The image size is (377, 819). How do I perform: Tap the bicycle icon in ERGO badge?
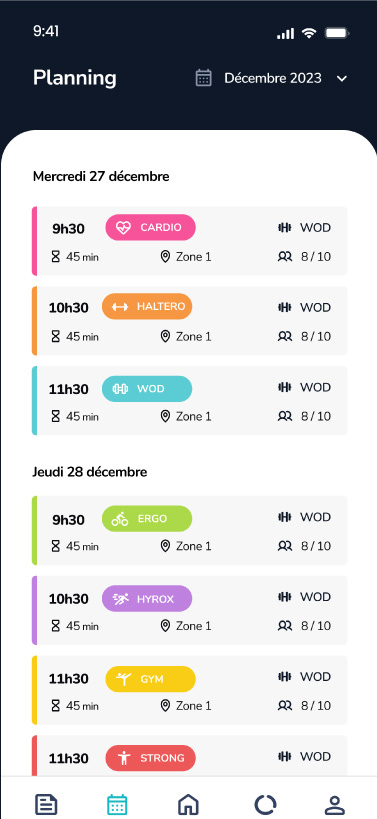point(120,519)
